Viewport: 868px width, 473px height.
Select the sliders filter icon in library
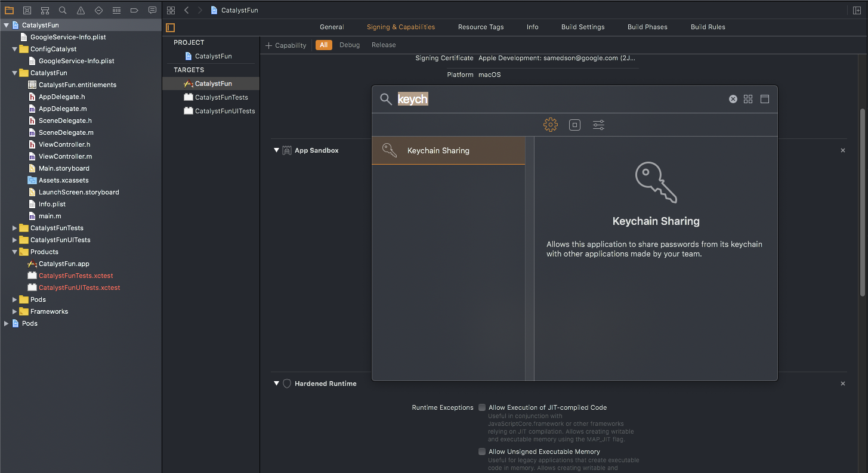pyautogui.click(x=598, y=125)
